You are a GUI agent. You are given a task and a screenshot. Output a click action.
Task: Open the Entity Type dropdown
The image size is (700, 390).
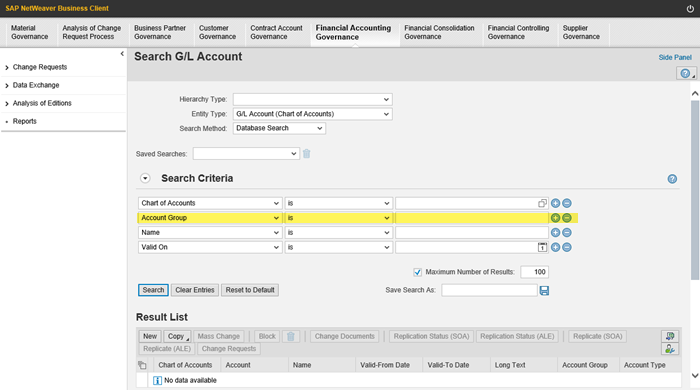click(x=386, y=114)
